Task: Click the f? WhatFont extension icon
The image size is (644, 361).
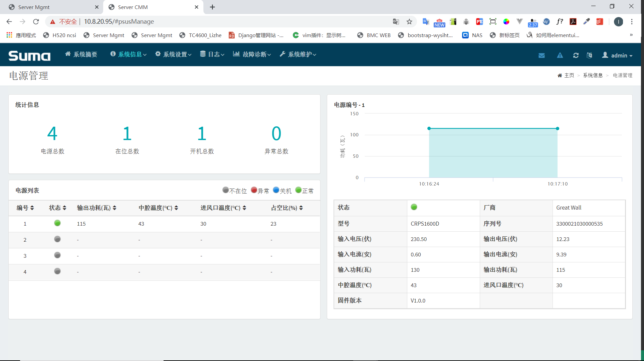Action: click(560, 22)
